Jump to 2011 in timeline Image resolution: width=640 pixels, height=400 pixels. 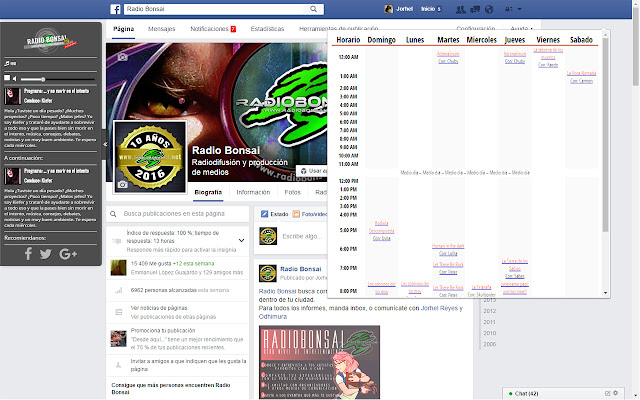[x=489, y=322]
